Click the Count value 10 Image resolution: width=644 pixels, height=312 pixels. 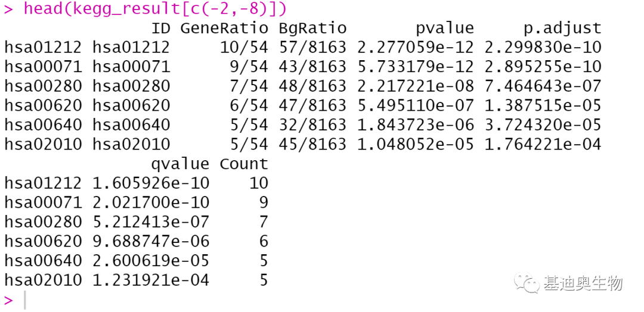pyautogui.click(x=259, y=183)
